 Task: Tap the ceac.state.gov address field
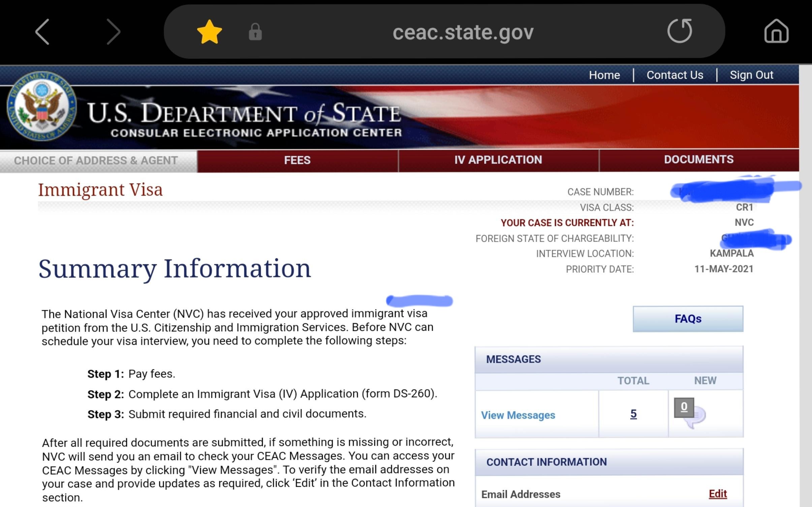[x=463, y=32]
